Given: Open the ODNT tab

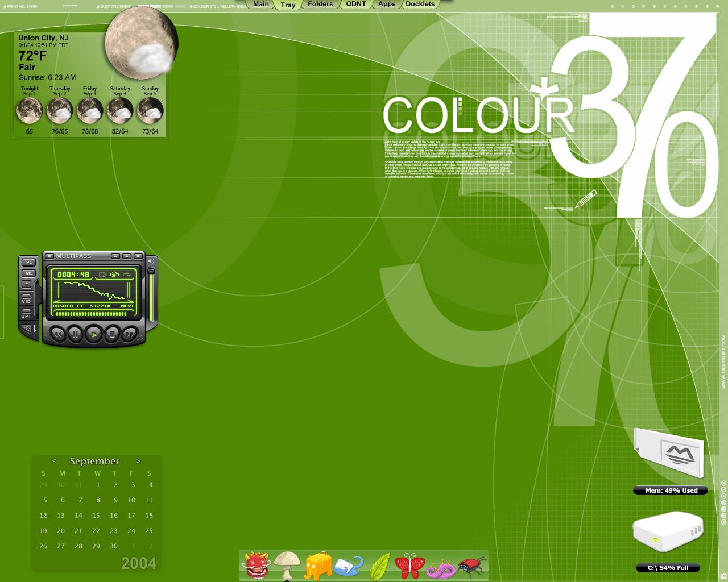Looking at the screenshot, I should (x=356, y=4).
